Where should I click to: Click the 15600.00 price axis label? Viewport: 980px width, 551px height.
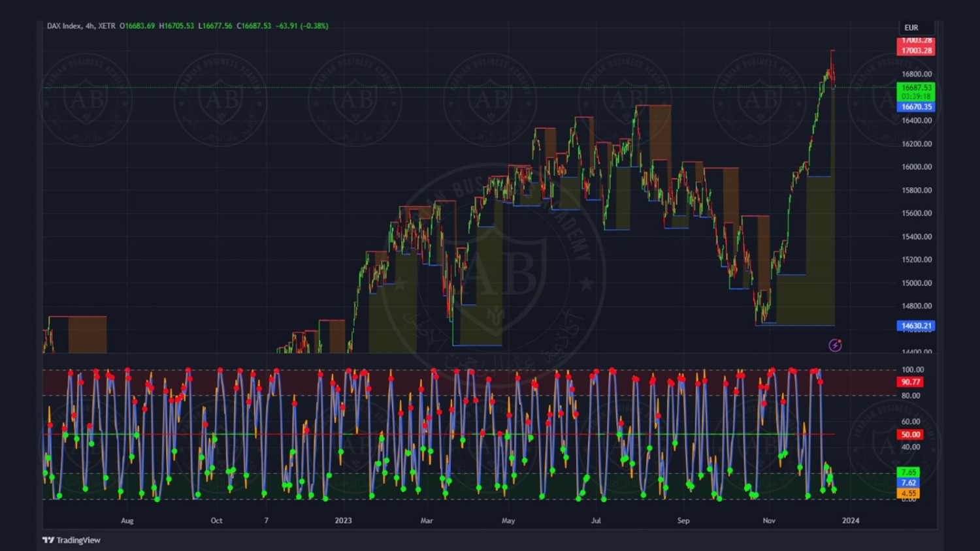[917, 213]
